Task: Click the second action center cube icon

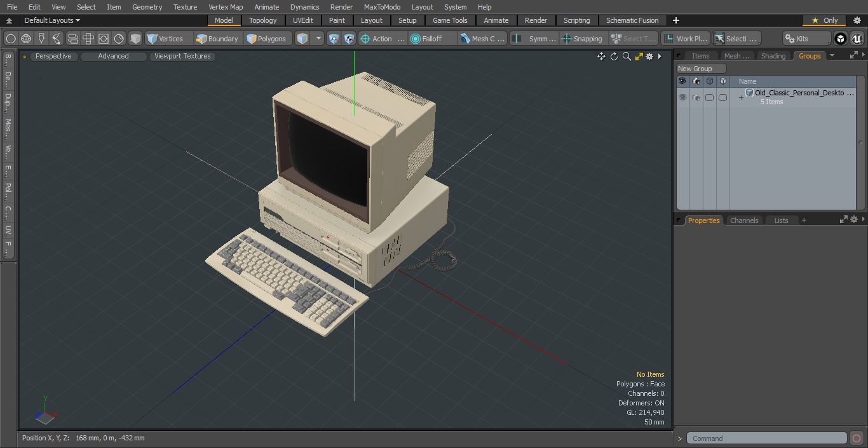Action: coord(349,39)
